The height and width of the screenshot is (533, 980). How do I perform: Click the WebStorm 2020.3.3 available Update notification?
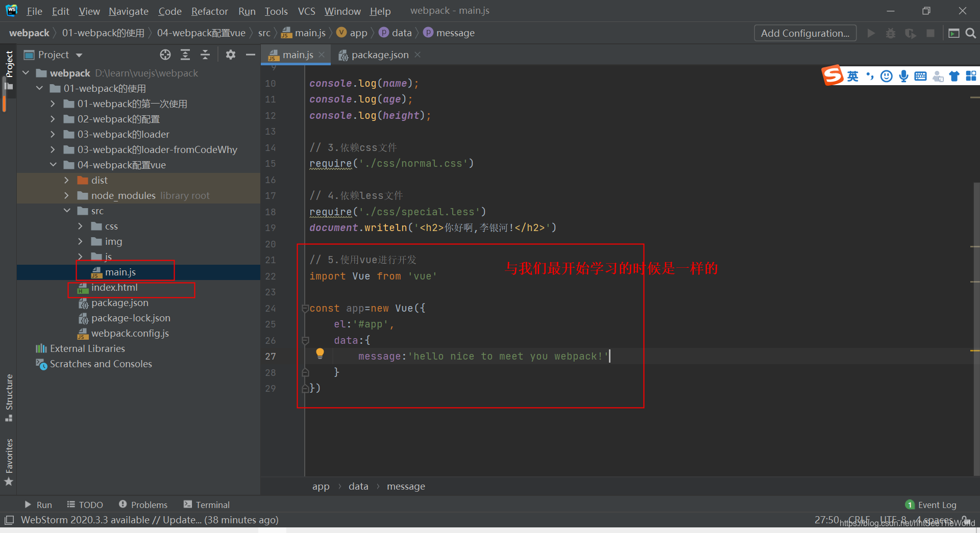point(150,520)
